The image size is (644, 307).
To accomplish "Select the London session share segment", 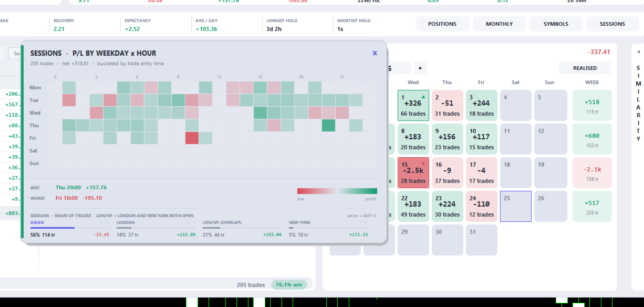I will [156, 229].
